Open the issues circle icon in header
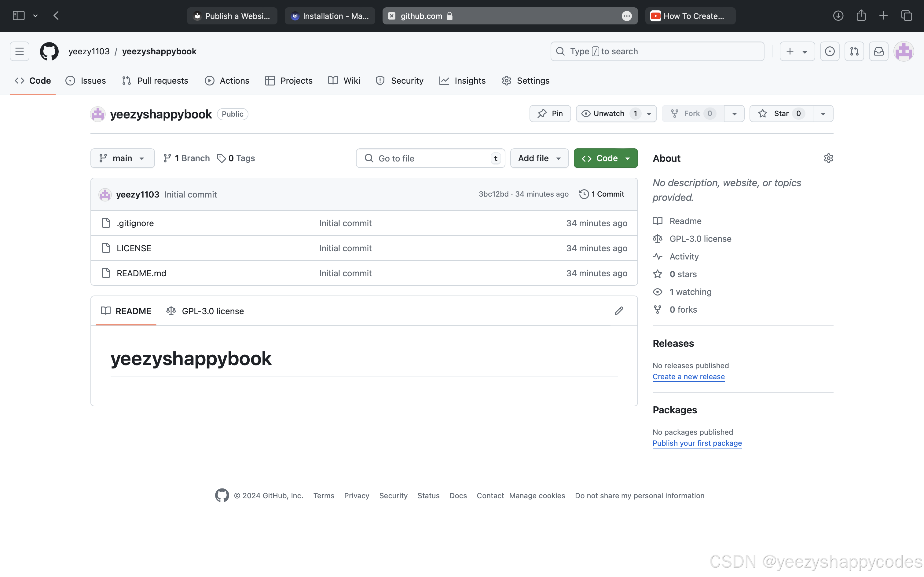Image resolution: width=924 pixels, height=577 pixels. click(x=830, y=51)
